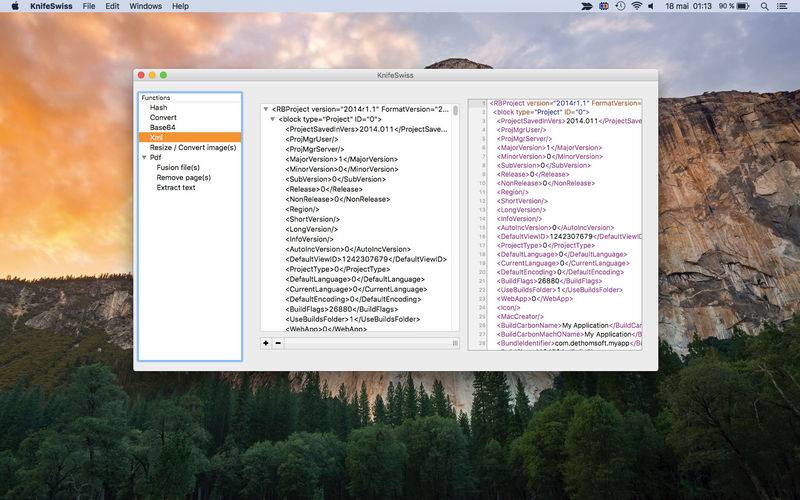Screen dimensions: 800x500
Task: Open the Help menu
Action: pyautogui.click(x=180, y=6)
